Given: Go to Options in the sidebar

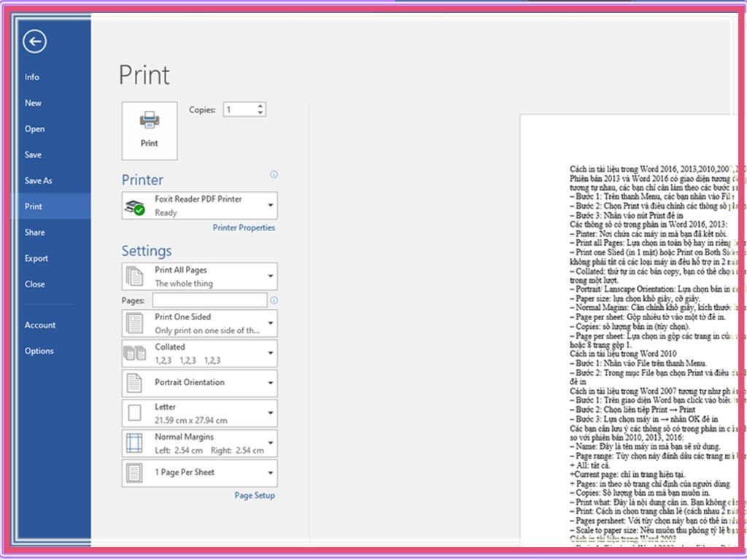Looking at the screenshot, I should point(39,351).
